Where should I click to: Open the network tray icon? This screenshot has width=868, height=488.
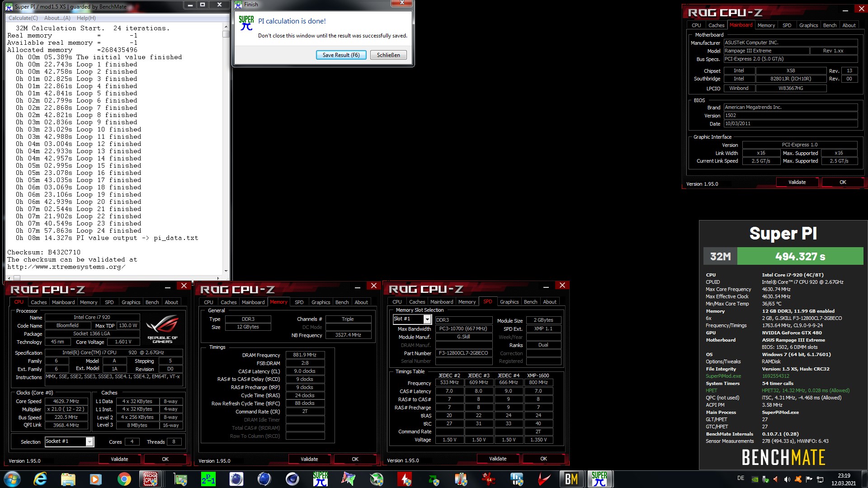820,479
